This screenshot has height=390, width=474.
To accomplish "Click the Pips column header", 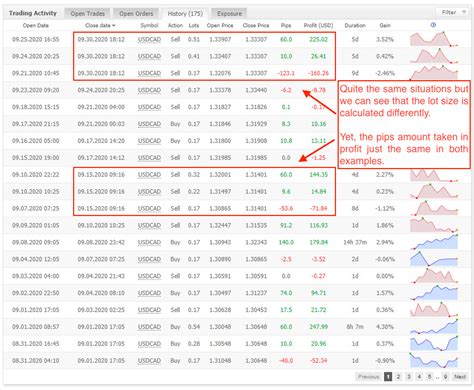I will 286,25.
